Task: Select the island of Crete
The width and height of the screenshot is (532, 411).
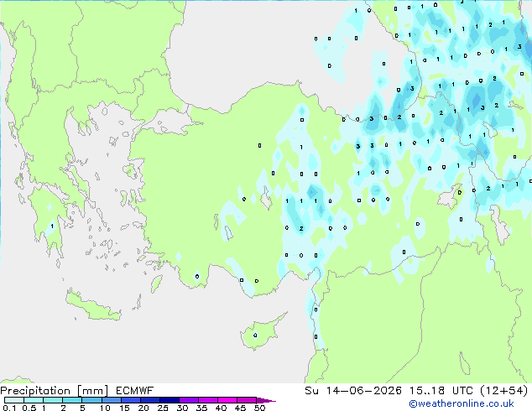Action: point(93,307)
